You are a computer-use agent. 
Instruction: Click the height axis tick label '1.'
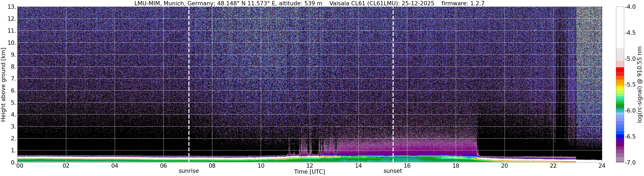(13, 151)
